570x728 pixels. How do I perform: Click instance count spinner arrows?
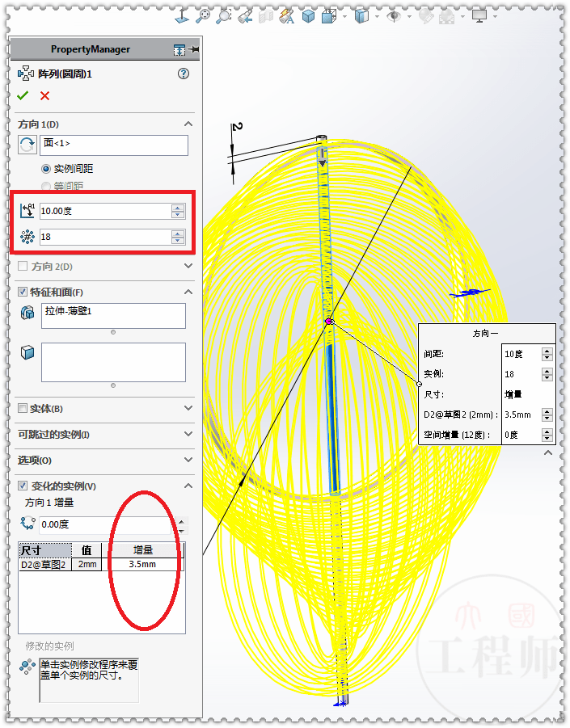177,238
